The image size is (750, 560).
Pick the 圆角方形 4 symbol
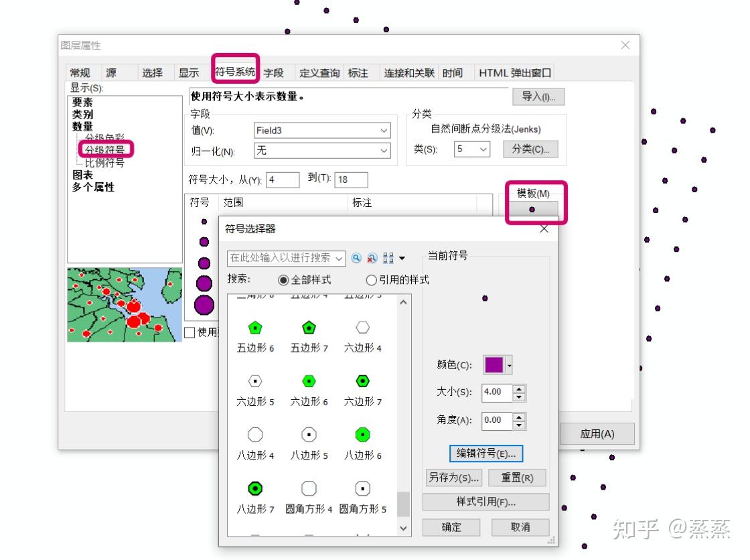[308, 488]
